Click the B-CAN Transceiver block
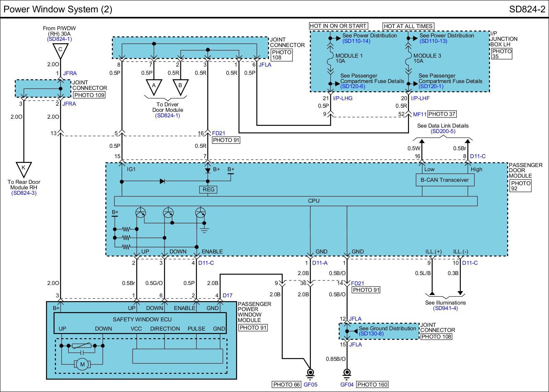This screenshot has height=392, width=549. coord(445,180)
